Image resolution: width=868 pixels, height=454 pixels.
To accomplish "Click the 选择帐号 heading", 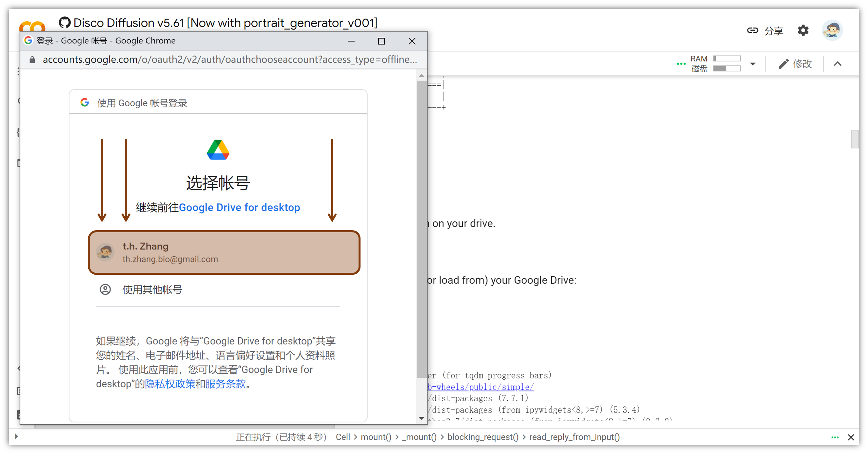I will [218, 183].
